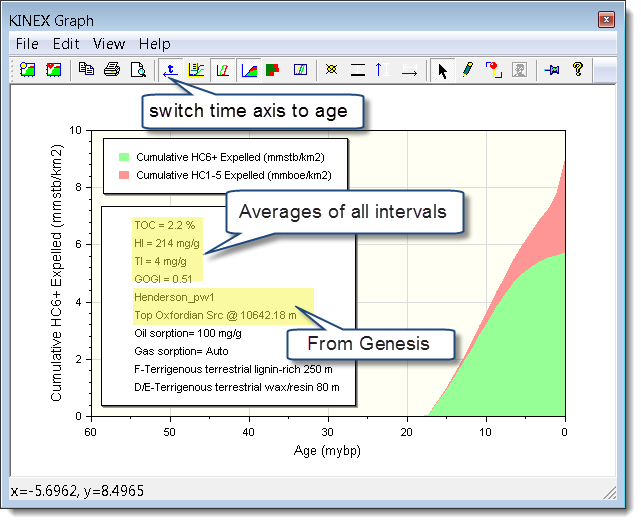Click legend text Cumulative HC6+ Expelled (mmstb/km2)

click(231, 157)
